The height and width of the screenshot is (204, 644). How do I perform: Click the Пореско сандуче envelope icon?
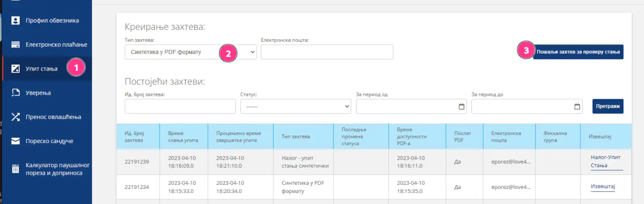pyautogui.click(x=15, y=141)
